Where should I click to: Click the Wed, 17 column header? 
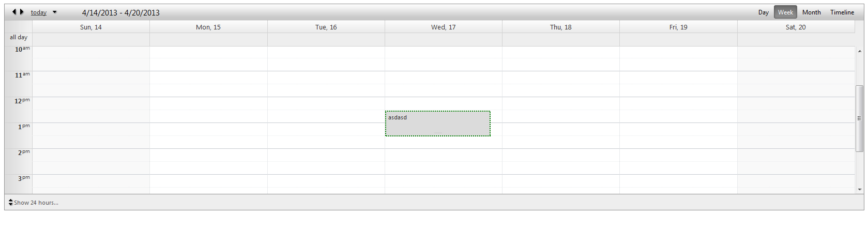[x=443, y=27]
